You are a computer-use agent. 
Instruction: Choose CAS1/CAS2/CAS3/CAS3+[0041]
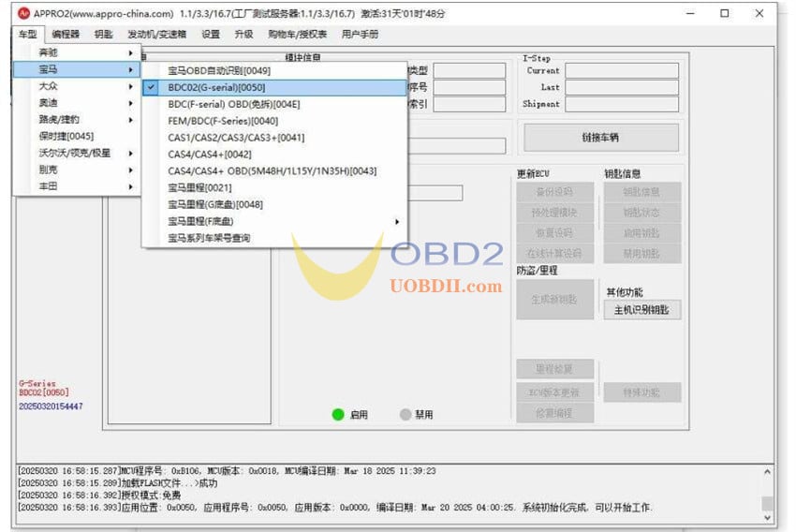pyautogui.click(x=274, y=138)
